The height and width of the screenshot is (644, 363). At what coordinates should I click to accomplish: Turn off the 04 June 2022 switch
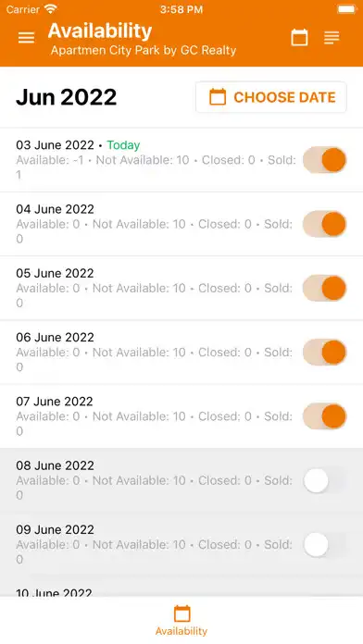325,224
